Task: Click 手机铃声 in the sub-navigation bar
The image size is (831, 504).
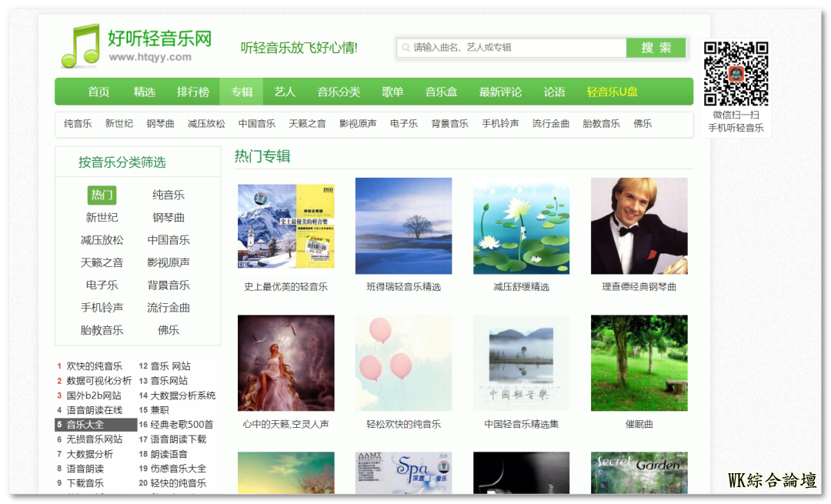Action: click(500, 123)
